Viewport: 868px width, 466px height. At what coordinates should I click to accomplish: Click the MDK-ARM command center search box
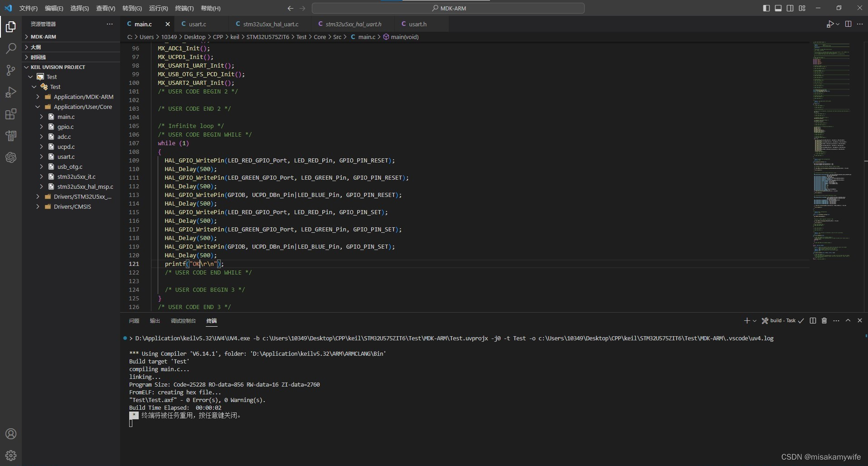click(448, 8)
